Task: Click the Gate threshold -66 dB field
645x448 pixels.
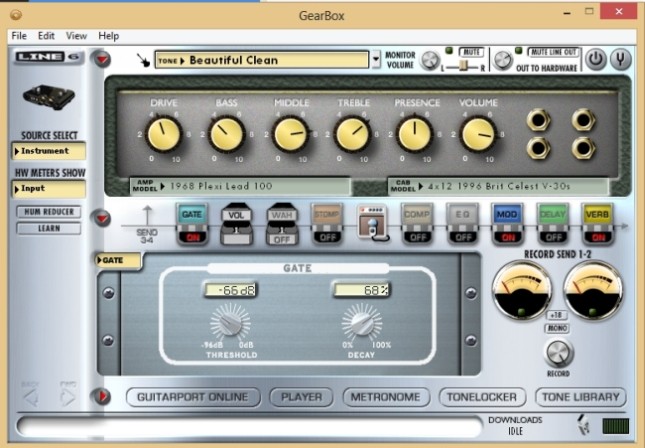Action: tap(231, 290)
